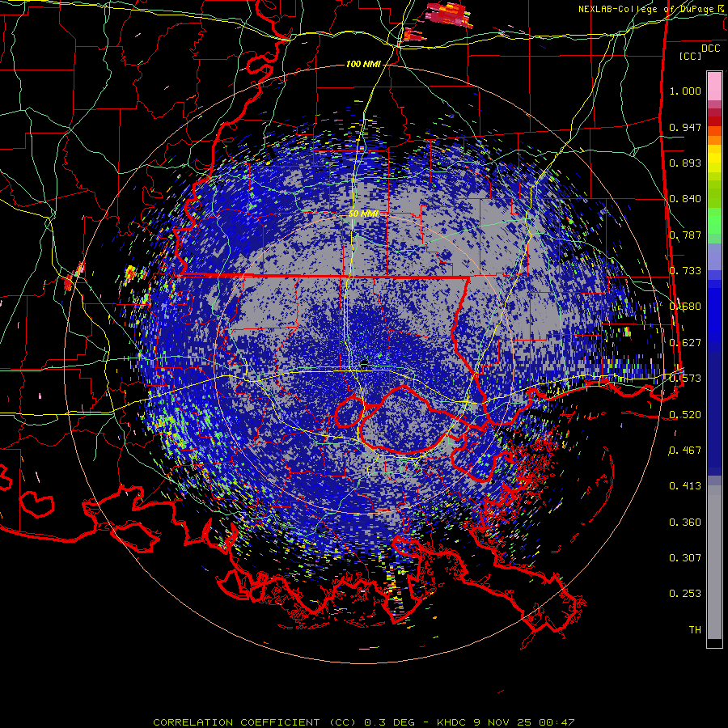728x728 pixels.
Task: Click the black radar site marker at center
Action: 364,362
